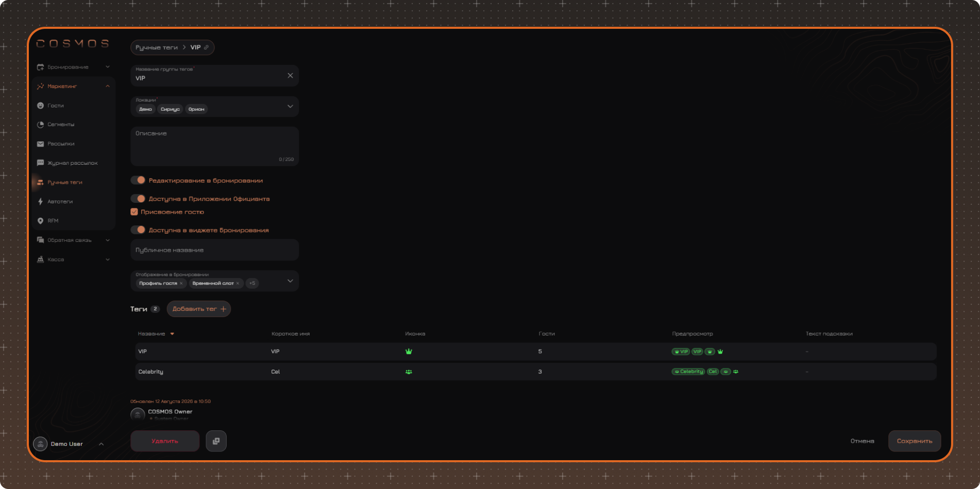Click the Текст подсказки column header
Image resolution: width=980 pixels, height=489 pixels.
(829, 334)
